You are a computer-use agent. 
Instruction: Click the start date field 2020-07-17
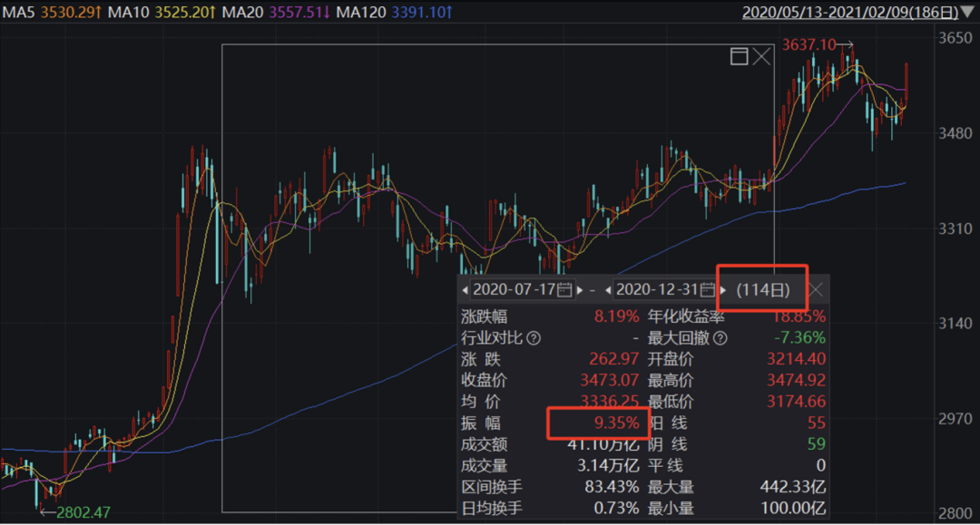click(x=521, y=289)
